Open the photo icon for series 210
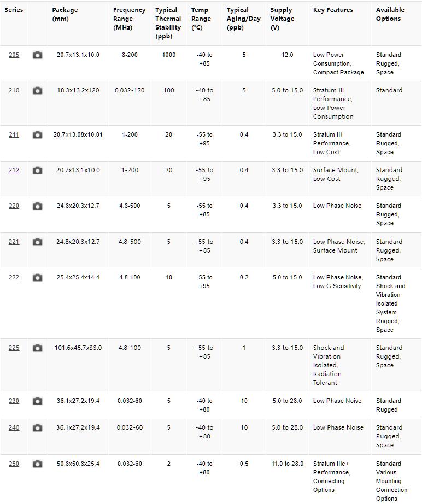Screen dimensions: 422x504 tap(37, 91)
